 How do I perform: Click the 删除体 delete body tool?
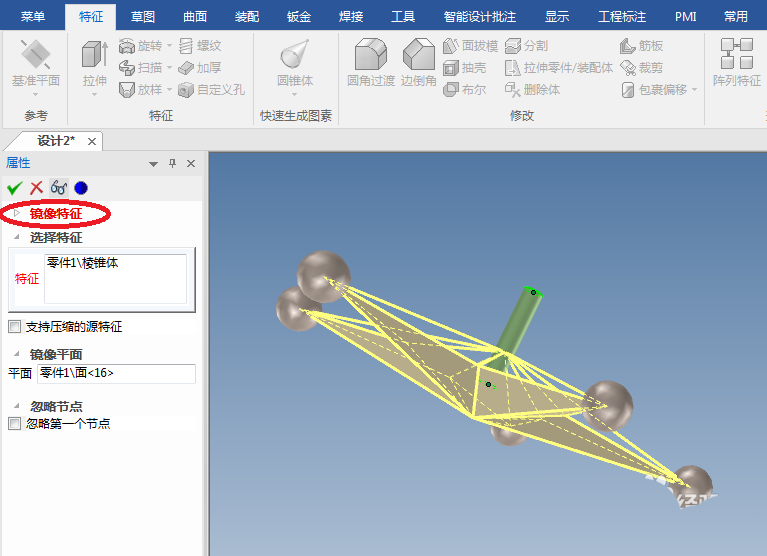coord(532,89)
